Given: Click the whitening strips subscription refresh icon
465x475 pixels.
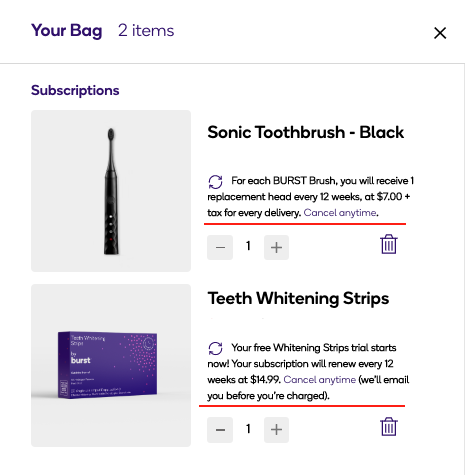Looking at the screenshot, I should point(215,348).
